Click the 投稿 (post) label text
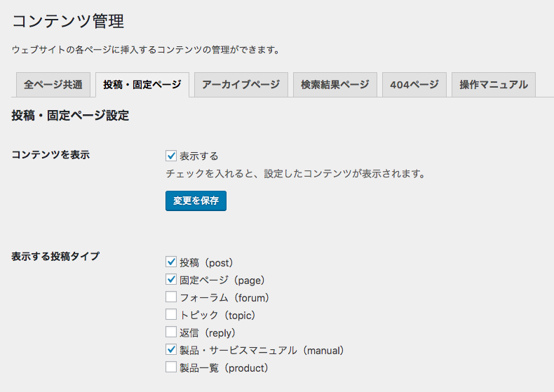The width and height of the screenshot is (554, 392). coord(208,263)
